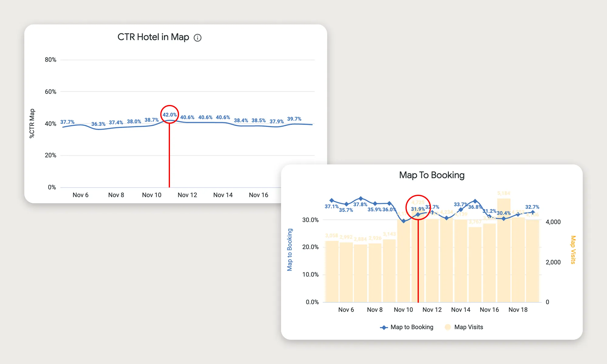Click the orange Map Visits axis title
The height and width of the screenshot is (364, 607).
[x=573, y=250]
